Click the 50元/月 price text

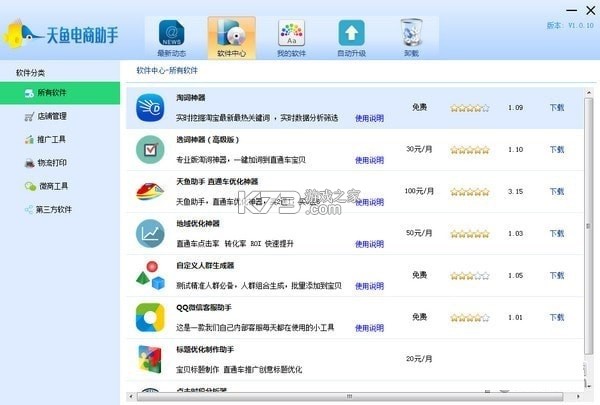[x=419, y=233]
